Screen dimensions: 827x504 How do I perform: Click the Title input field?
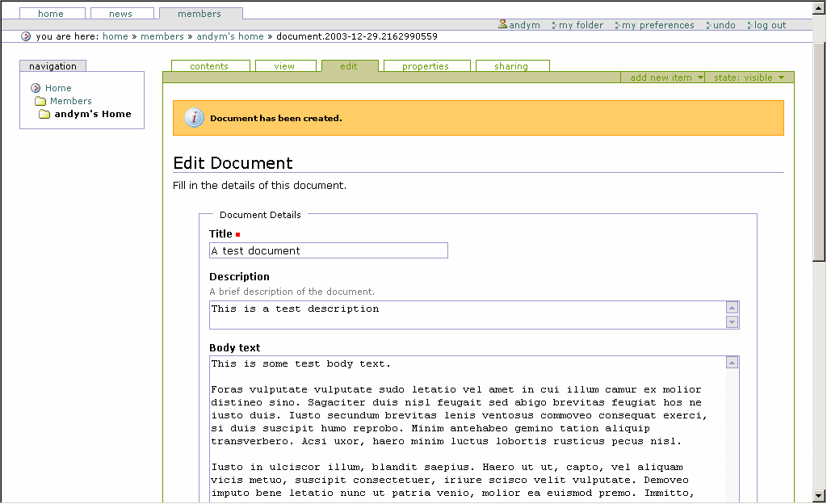(328, 250)
